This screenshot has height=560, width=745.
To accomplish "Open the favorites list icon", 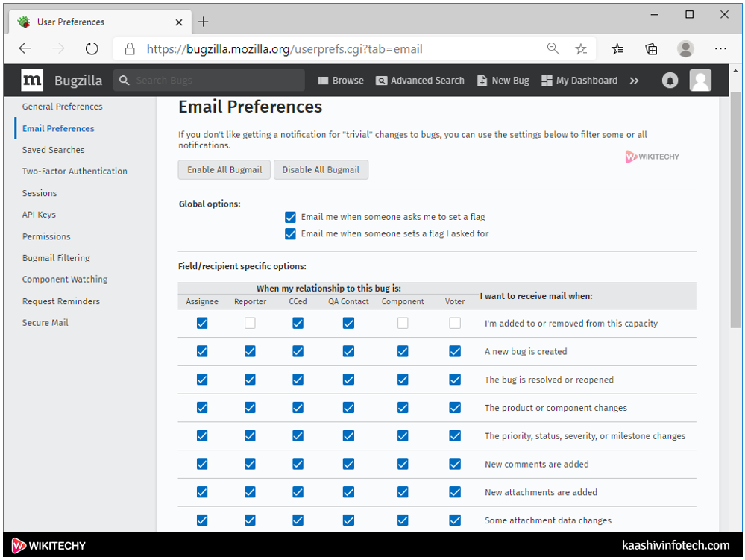I will [617, 49].
